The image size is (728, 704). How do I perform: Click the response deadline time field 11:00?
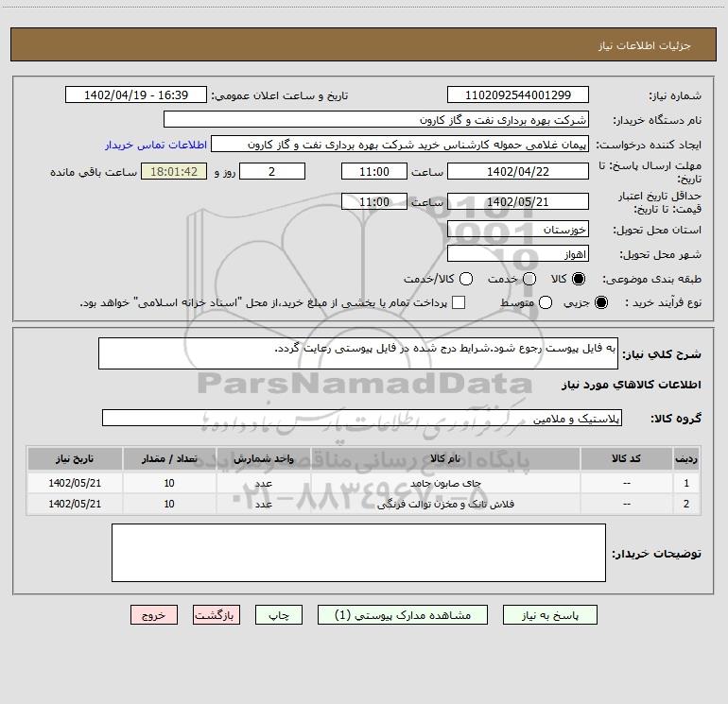(374, 171)
